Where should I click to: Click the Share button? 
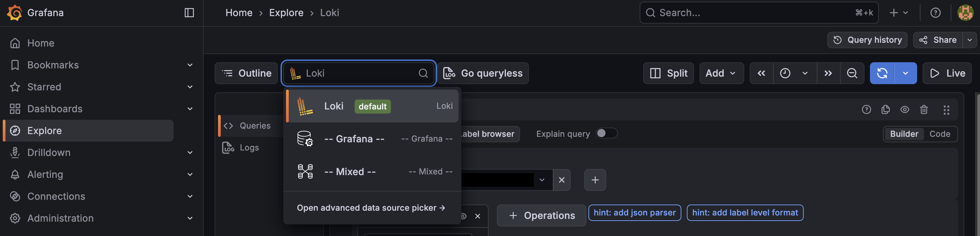click(x=938, y=40)
